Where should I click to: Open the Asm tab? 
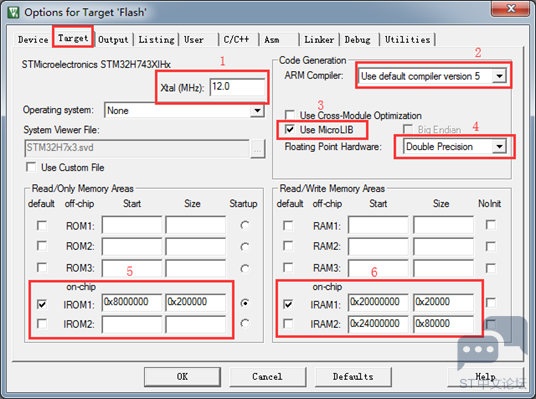[x=272, y=40]
